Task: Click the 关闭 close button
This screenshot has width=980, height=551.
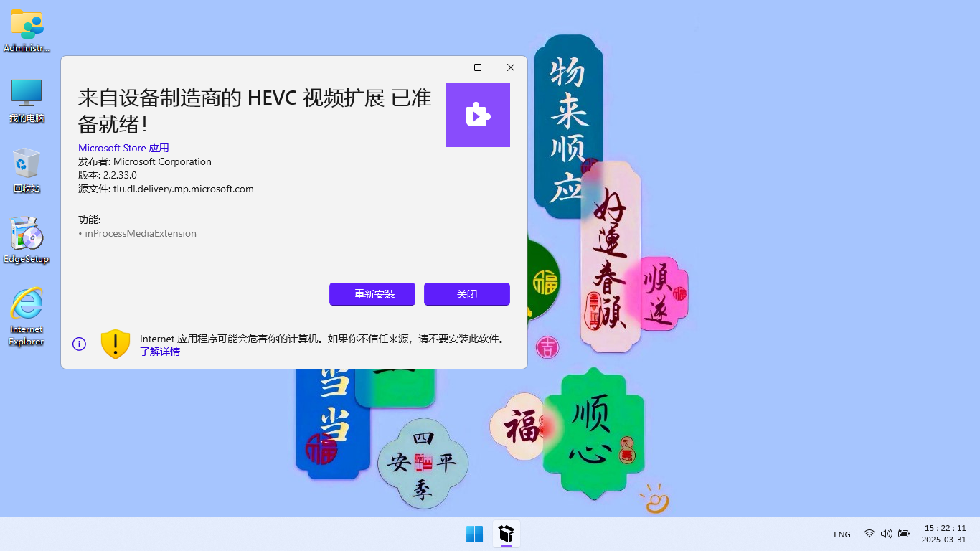Action: pos(467,294)
